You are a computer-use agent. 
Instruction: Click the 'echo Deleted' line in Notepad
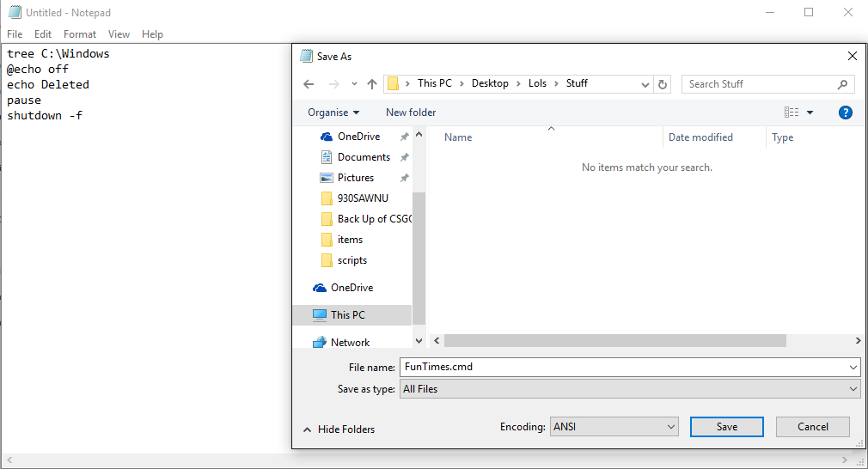[x=47, y=85]
